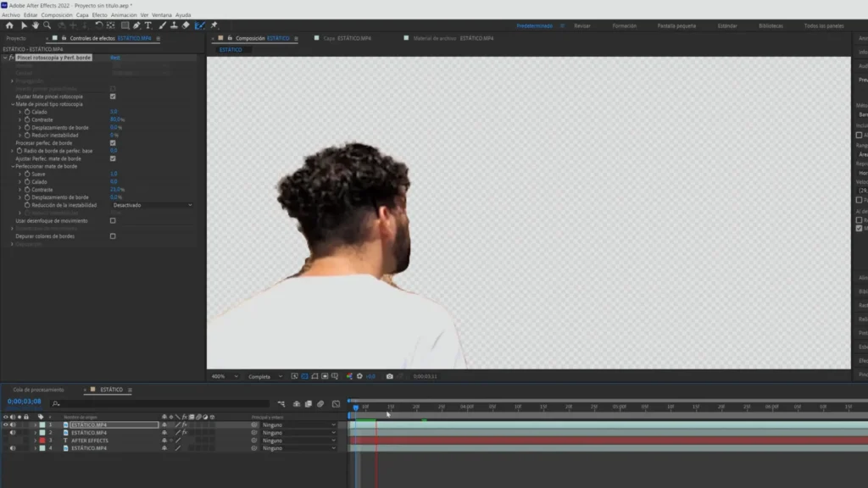Select the Pen tool
This screenshot has height=488, width=868.
pyautogui.click(x=136, y=25)
